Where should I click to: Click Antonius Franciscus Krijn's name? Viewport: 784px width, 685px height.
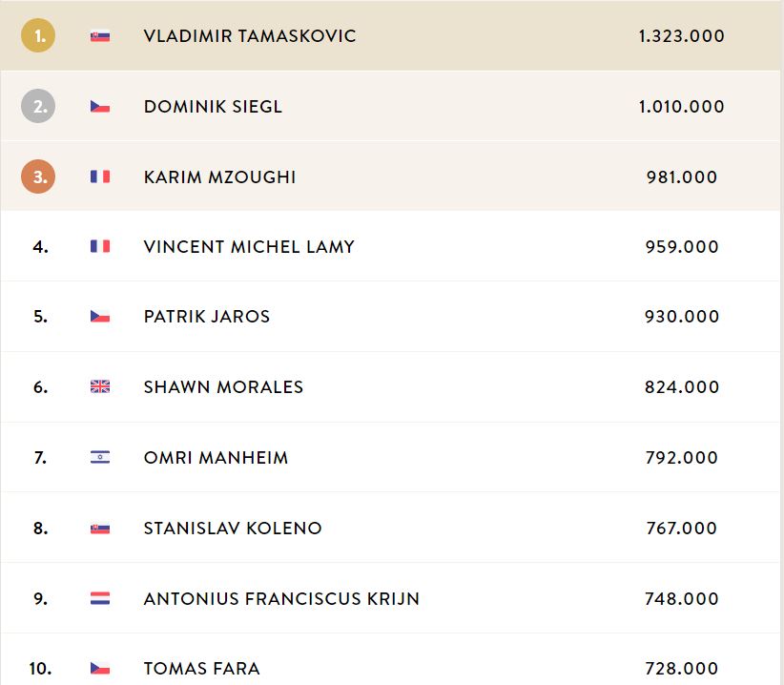click(x=281, y=598)
